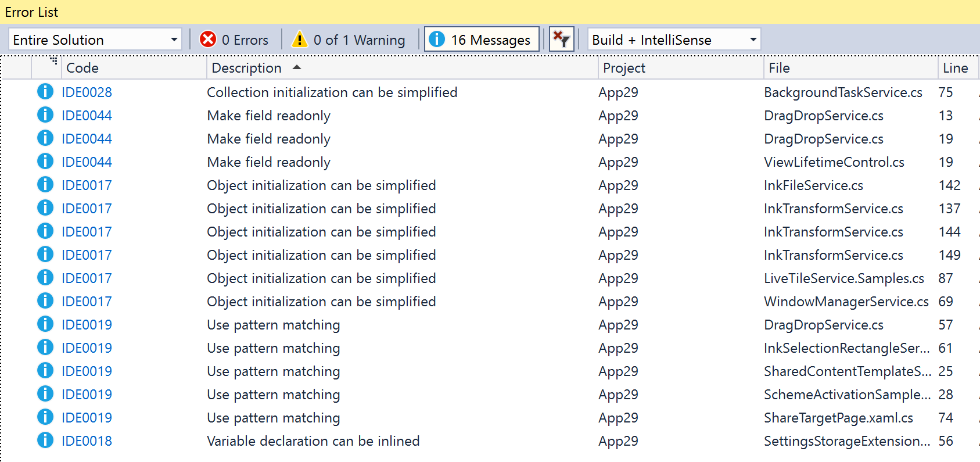The width and height of the screenshot is (980, 462).
Task: Click file name WindowManagerService.cs
Action: pos(846,302)
